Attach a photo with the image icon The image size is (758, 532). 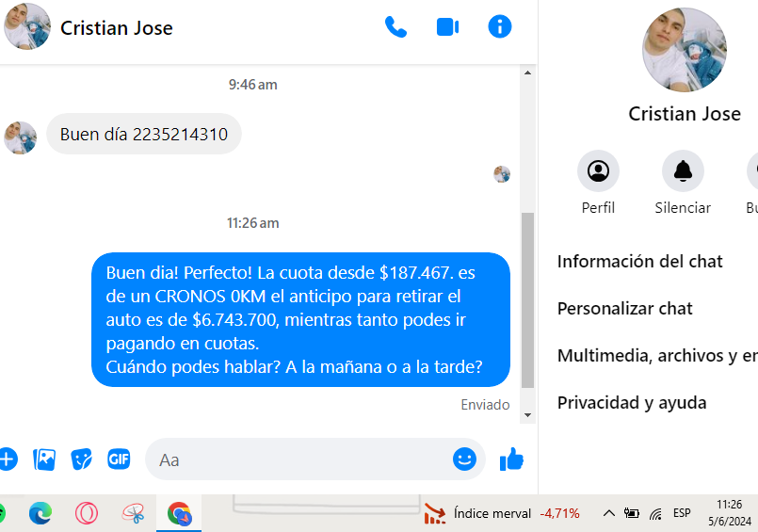(x=44, y=459)
